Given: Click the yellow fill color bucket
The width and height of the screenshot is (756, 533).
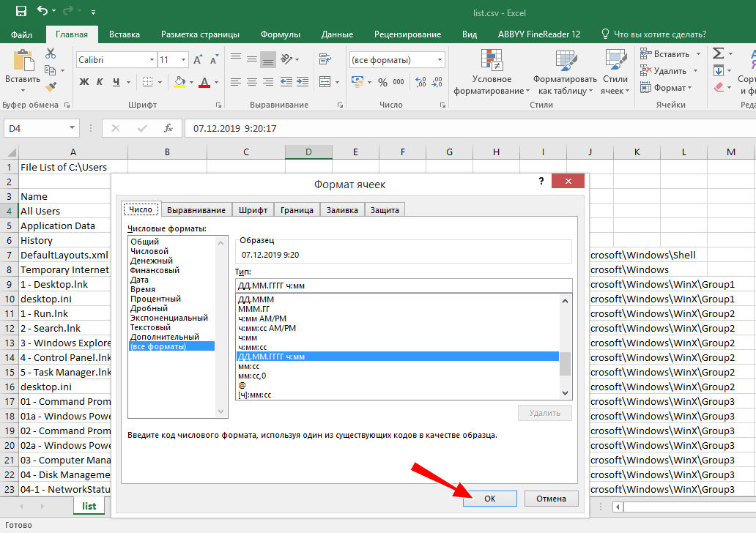Looking at the screenshot, I should (179, 82).
